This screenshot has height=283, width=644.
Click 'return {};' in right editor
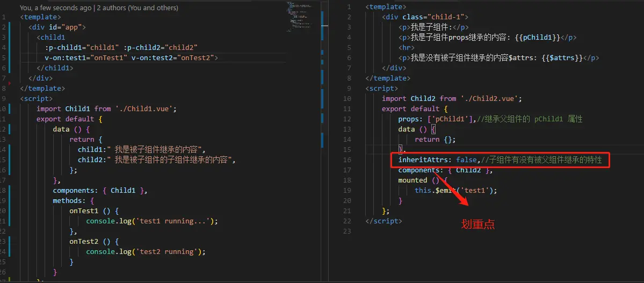pyautogui.click(x=436, y=139)
